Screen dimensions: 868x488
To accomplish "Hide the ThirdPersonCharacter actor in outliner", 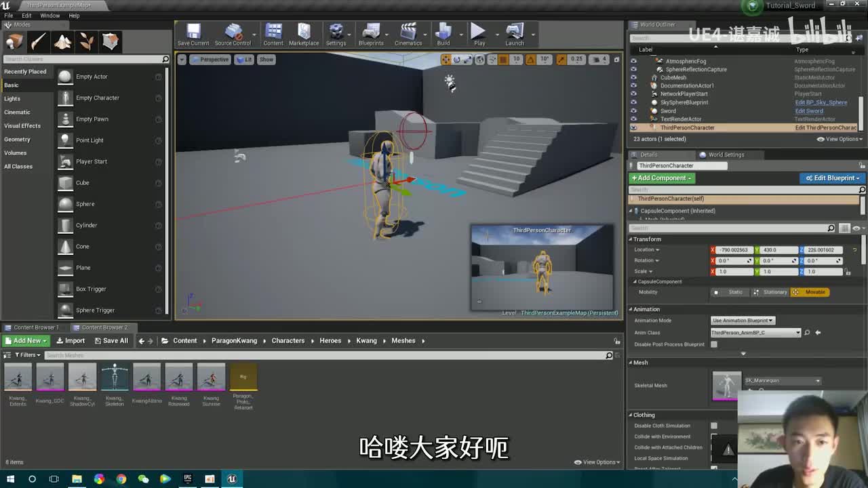I will [633, 127].
